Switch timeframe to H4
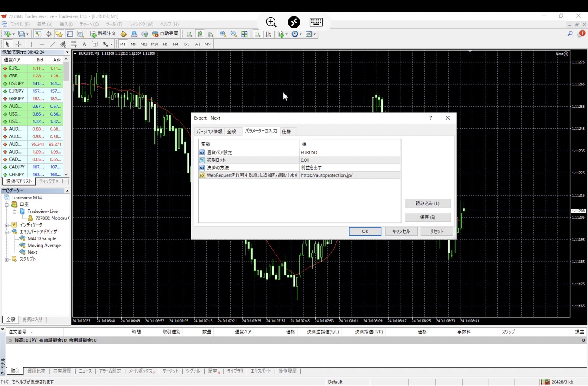Image resolution: width=588 pixels, height=386 pixels. coord(176,44)
